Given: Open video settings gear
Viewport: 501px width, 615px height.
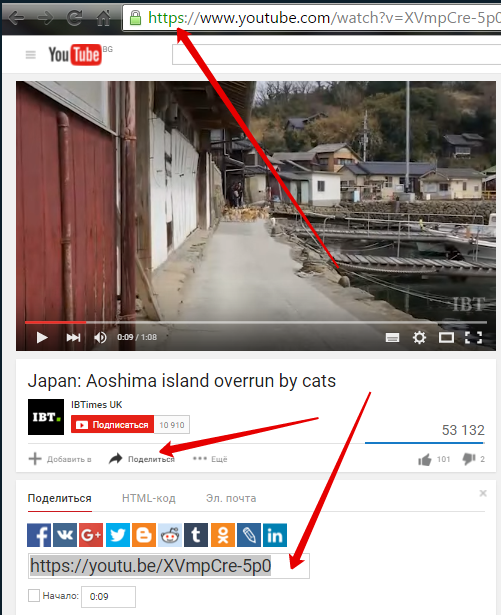Looking at the screenshot, I should coord(419,337).
